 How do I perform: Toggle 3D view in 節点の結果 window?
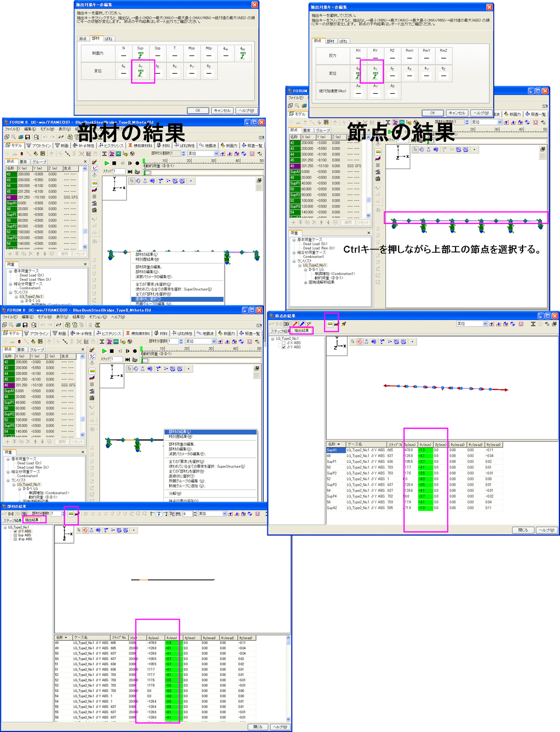286,324
